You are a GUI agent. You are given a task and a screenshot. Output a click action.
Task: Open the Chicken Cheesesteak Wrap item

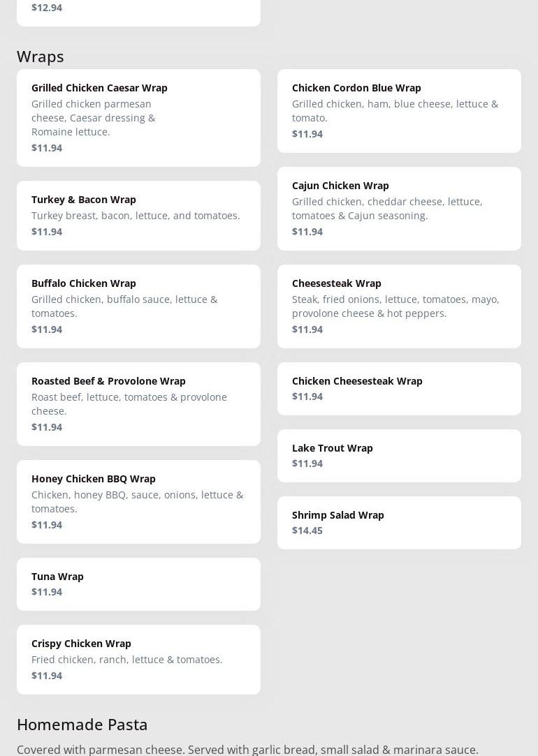pyautogui.click(x=399, y=388)
